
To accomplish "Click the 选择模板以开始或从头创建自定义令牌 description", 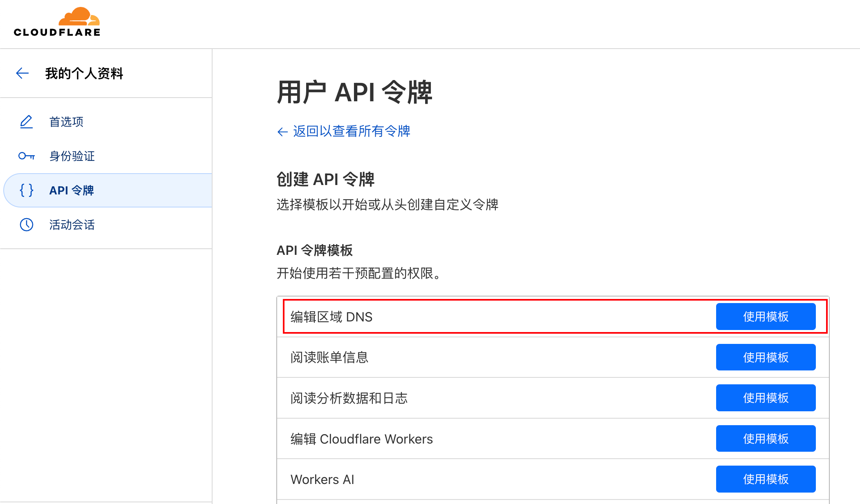I will 387,205.
